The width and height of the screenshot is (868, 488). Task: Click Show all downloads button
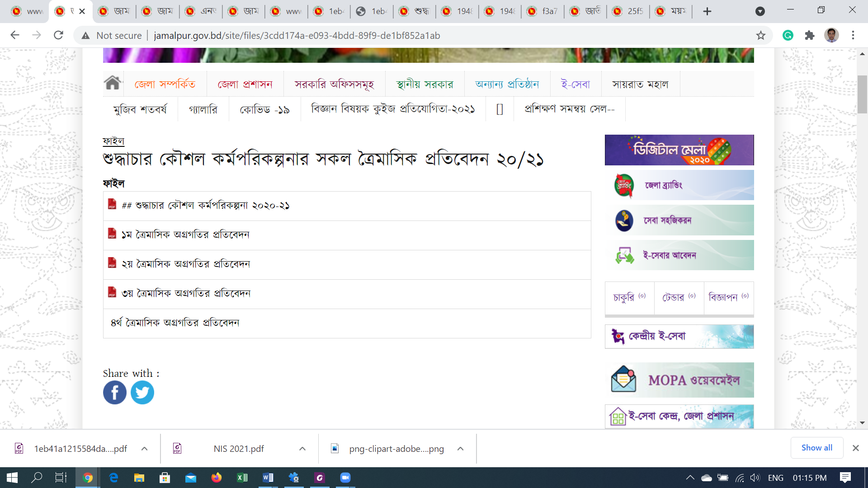[x=816, y=448]
